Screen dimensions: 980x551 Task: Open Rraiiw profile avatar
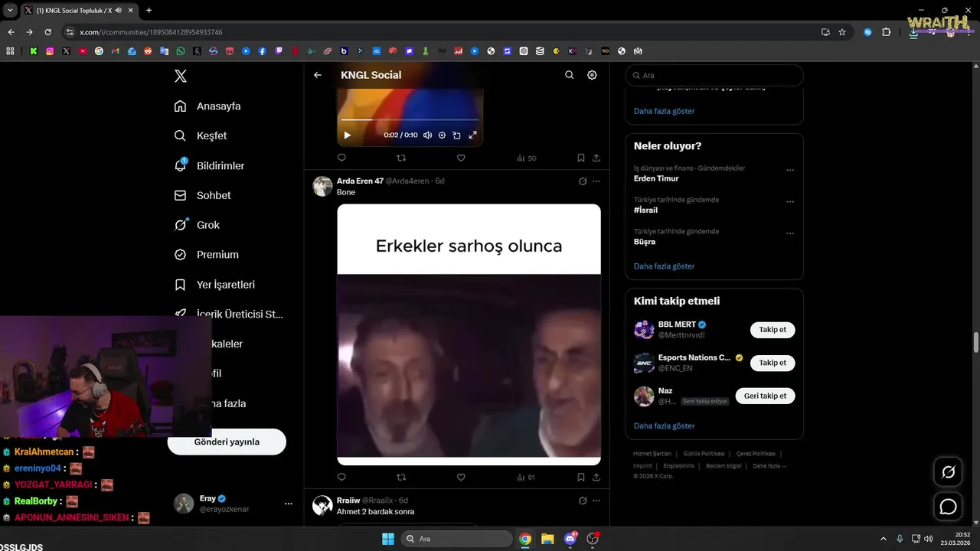pyautogui.click(x=322, y=505)
